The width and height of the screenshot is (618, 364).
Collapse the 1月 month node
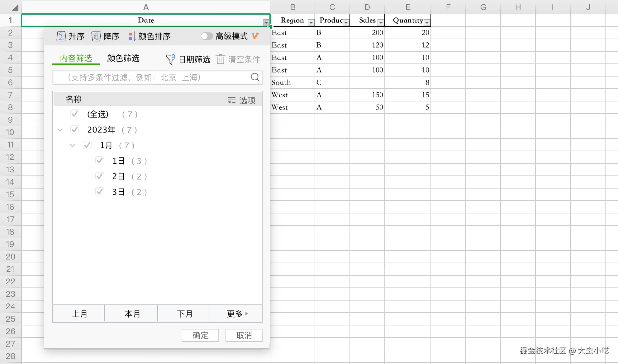(73, 145)
